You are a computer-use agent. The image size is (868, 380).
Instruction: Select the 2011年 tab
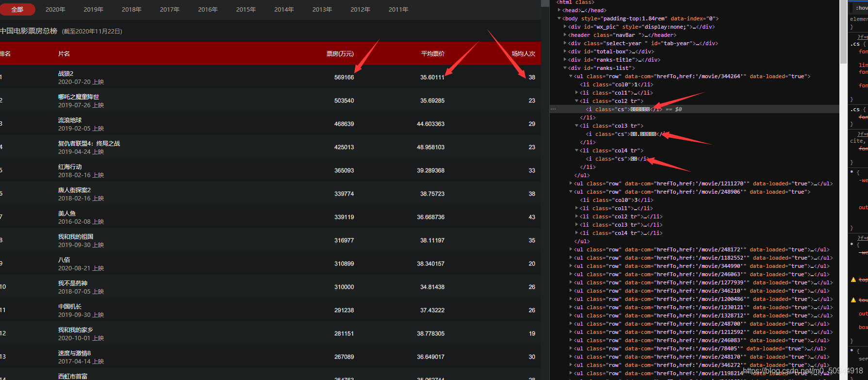pyautogui.click(x=398, y=9)
